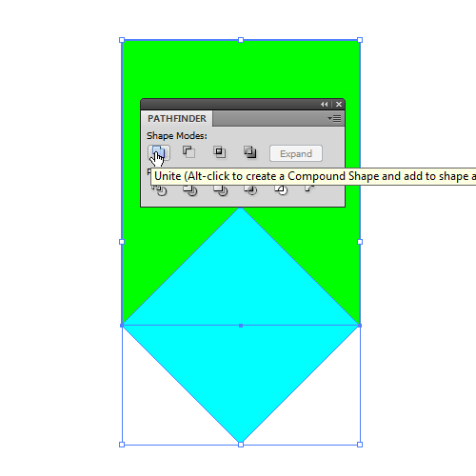Click the Crop pathfinder icon
This screenshot has height=476, width=476.
250,190
